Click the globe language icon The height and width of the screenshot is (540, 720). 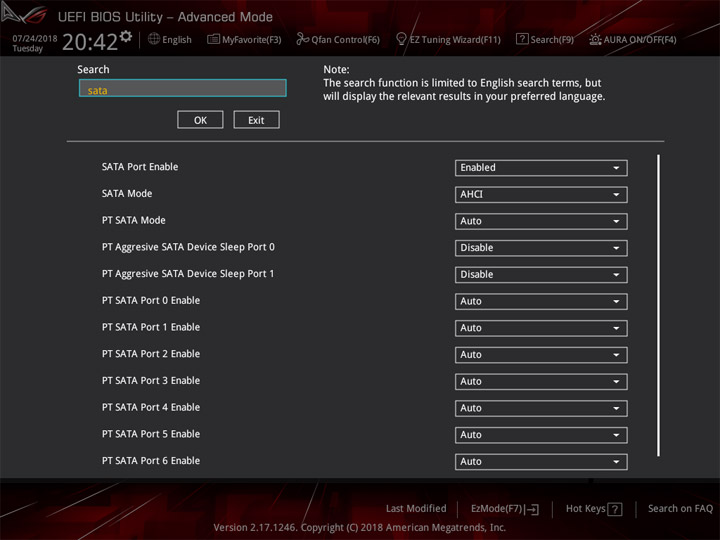[x=154, y=39]
